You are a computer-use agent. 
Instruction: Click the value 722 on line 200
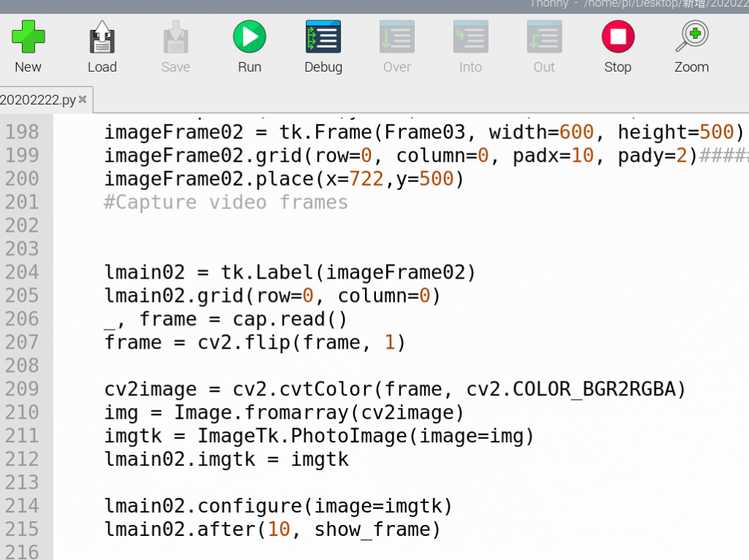pos(366,179)
